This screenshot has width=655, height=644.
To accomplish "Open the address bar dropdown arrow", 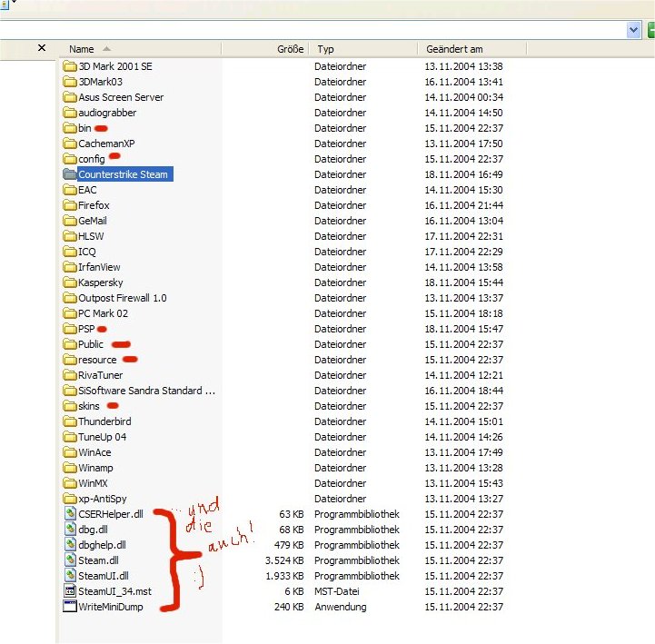I will [x=634, y=30].
